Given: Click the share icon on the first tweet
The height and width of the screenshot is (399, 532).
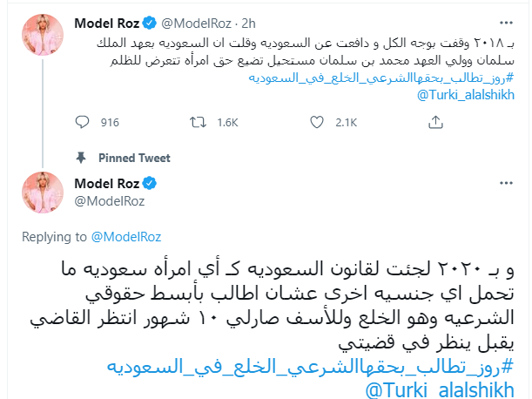Looking at the screenshot, I should [x=435, y=122].
